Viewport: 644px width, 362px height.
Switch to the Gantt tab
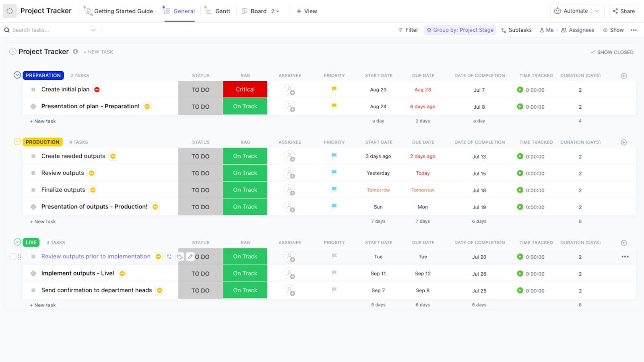click(222, 11)
